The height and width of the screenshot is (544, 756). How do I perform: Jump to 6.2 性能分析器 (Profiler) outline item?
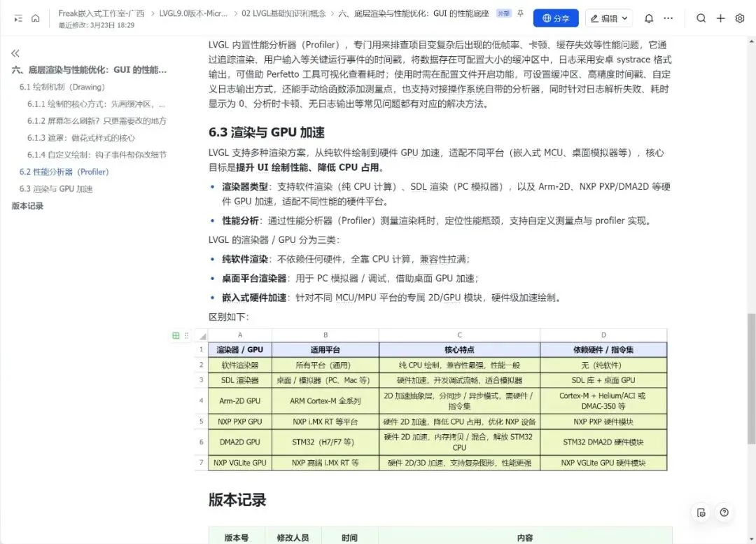coord(64,172)
